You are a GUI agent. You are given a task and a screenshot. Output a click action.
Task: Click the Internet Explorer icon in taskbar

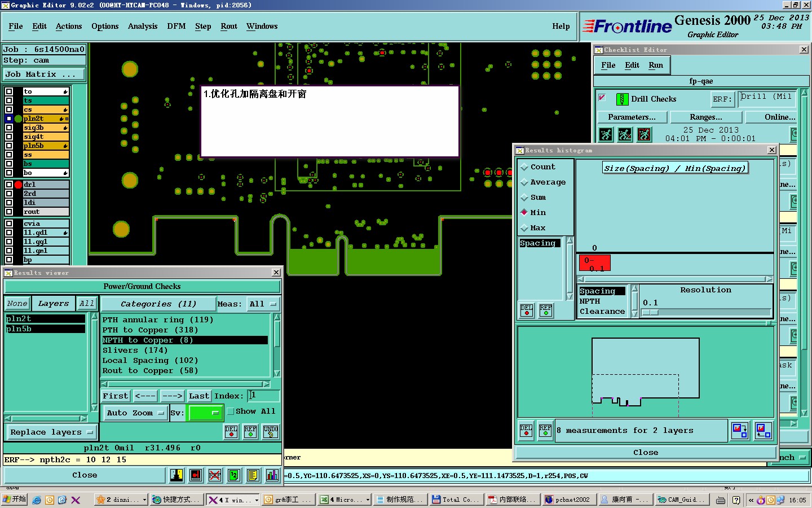click(x=37, y=500)
